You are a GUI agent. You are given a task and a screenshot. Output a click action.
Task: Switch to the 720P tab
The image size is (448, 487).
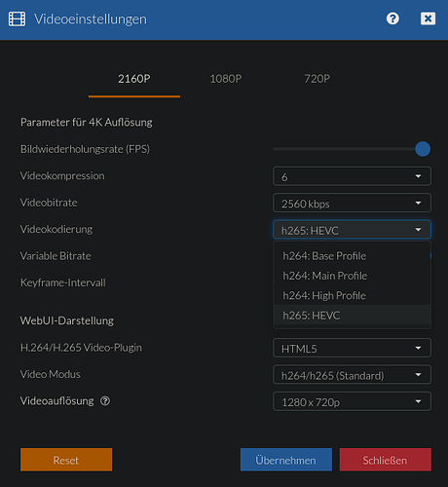point(317,79)
